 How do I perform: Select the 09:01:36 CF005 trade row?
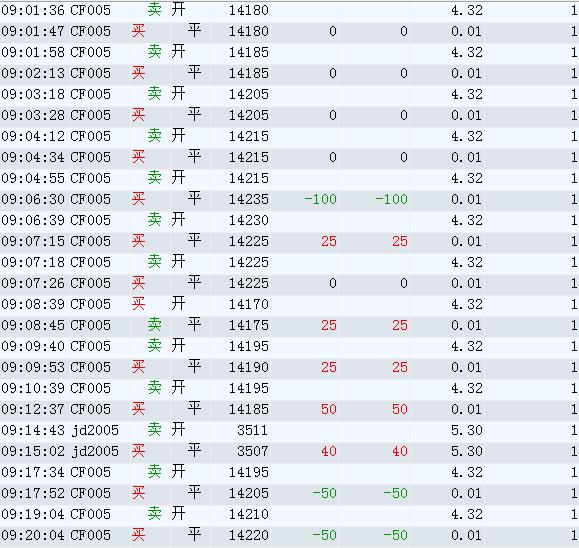coord(290,10)
